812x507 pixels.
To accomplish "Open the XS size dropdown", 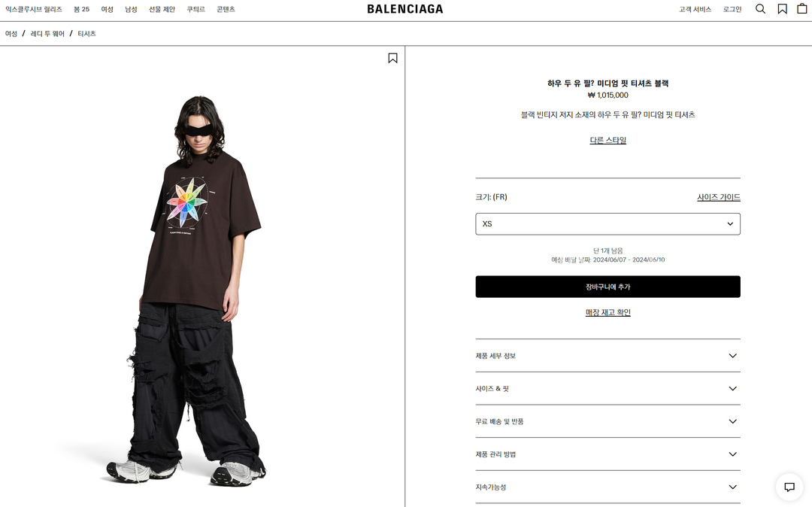I will (x=608, y=223).
